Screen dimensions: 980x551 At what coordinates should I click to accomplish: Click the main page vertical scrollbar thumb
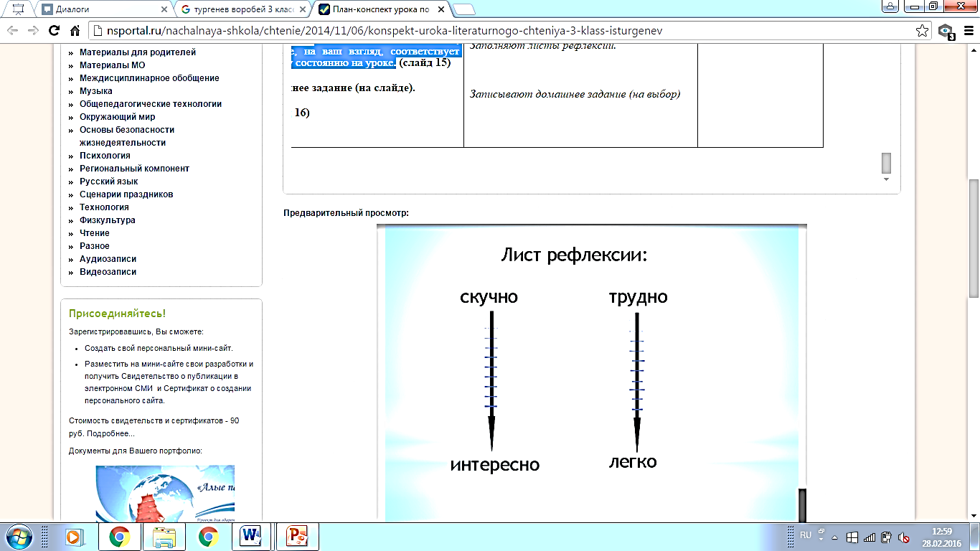[974, 237]
